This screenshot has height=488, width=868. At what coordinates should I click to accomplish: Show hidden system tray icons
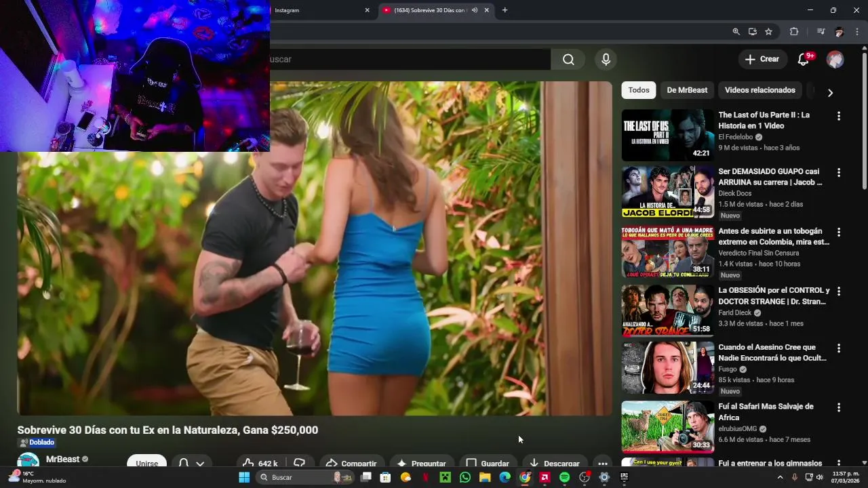click(x=780, y=477)
